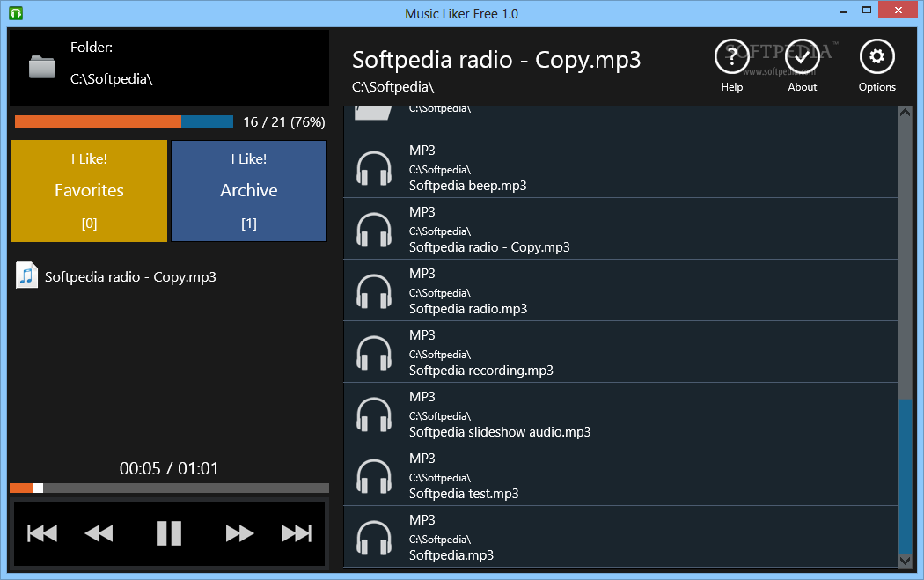Click the Folder: label in left panel
The height and width of the screenshot is (580, 924).
(x=92, y=48)
